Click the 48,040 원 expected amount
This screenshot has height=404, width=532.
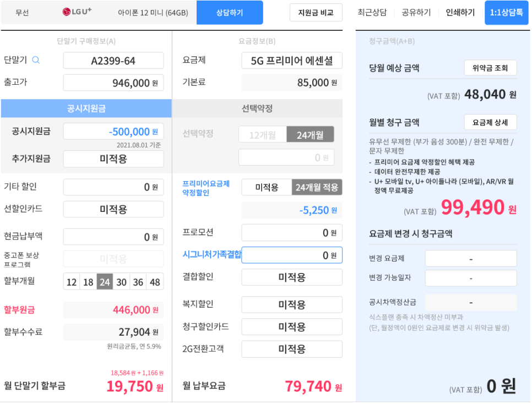(x=490, y=94)
